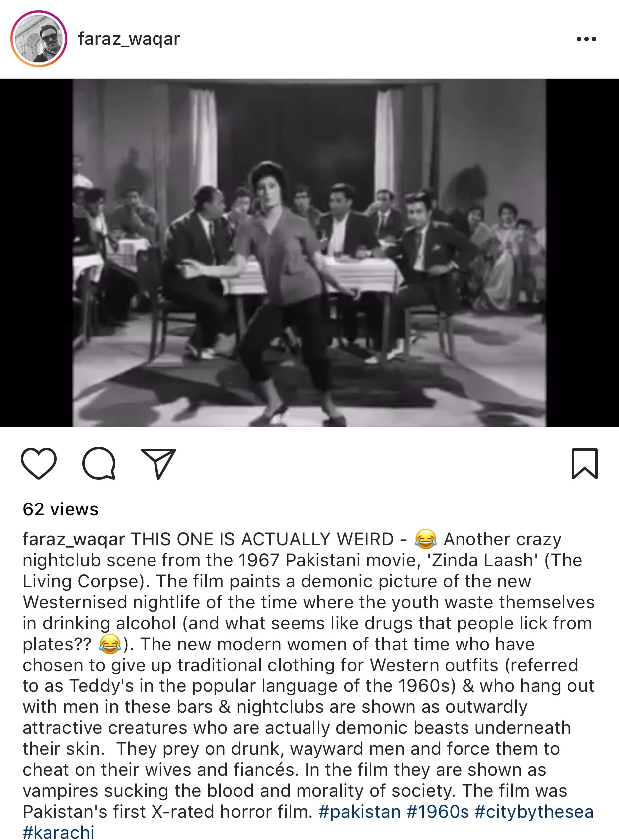The height and width of the screenshot is (840, 619).
Task: Tap the second laughing emoji after 'plates??'
Action: (x=111, y=644)
